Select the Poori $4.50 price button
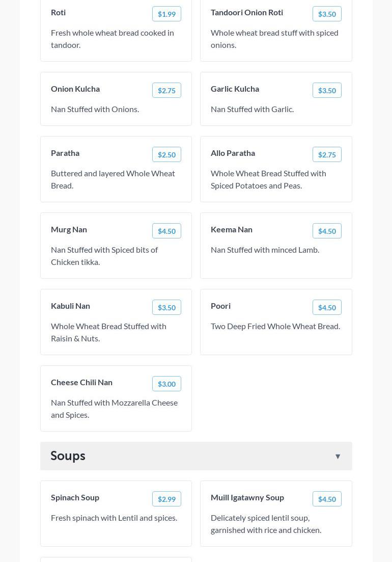This screenshot has width=392, height=562. [327, 308]
